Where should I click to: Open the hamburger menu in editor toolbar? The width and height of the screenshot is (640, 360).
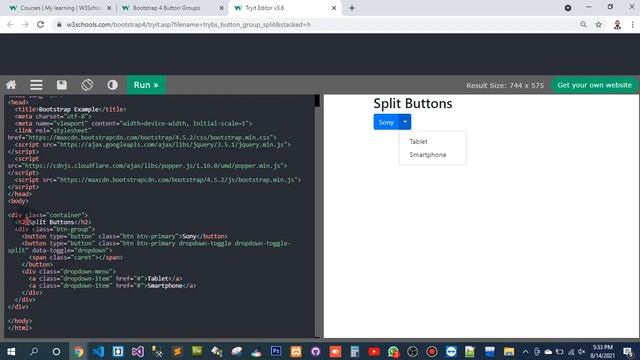36,85
